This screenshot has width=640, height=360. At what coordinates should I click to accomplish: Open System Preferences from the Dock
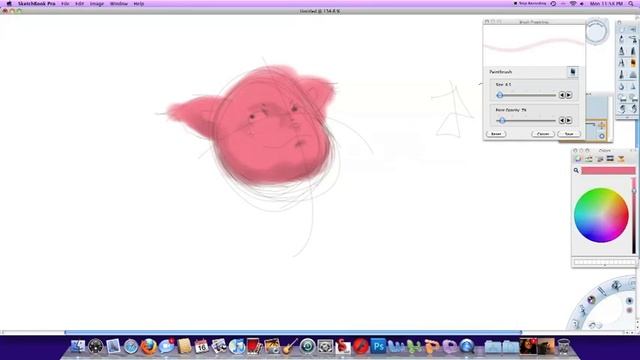coord(325,347)
